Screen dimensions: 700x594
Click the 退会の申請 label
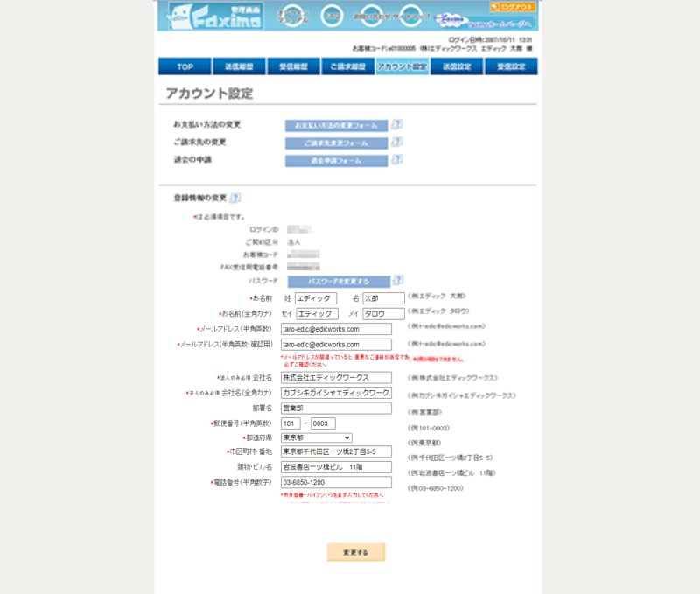coord(192,159)
